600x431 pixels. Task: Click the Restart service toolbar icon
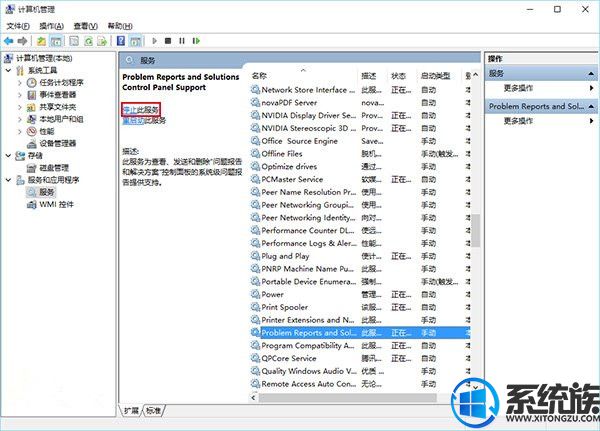coord(196,41)
